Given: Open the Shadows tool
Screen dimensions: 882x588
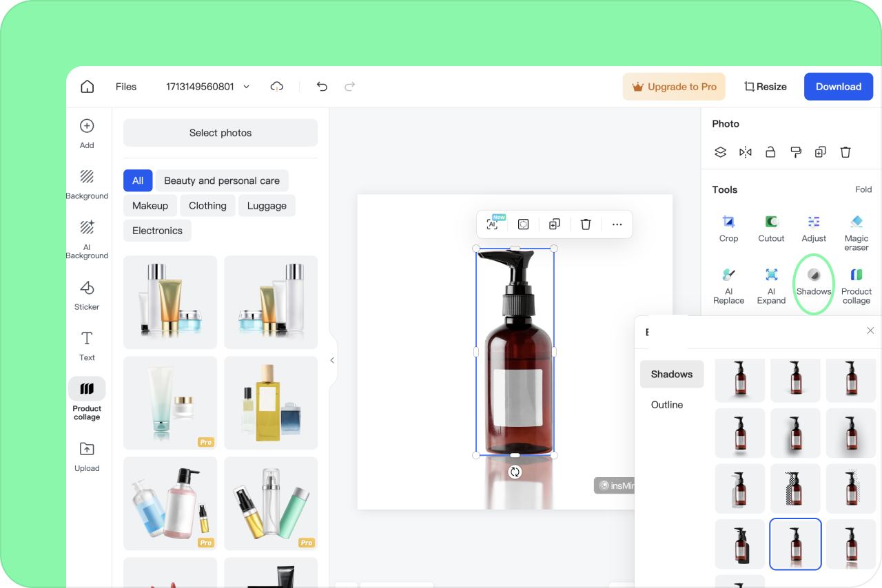Looking at the screenshot, I should pos(814,282).
